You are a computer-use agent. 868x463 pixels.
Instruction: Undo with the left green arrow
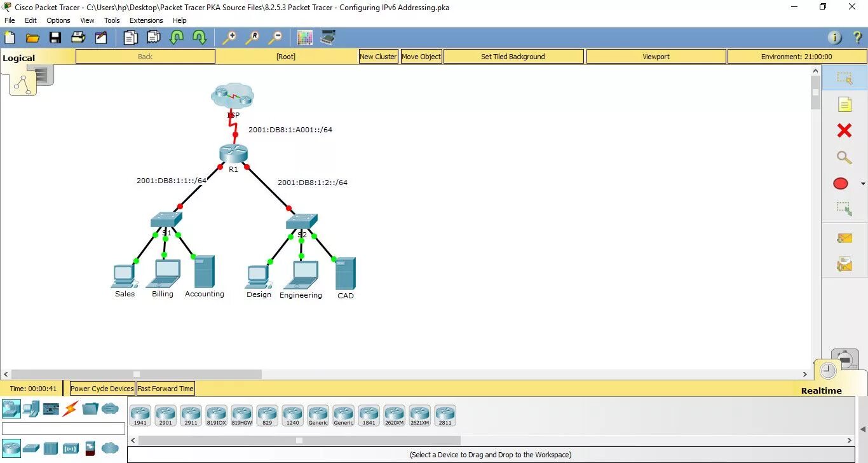177,38
